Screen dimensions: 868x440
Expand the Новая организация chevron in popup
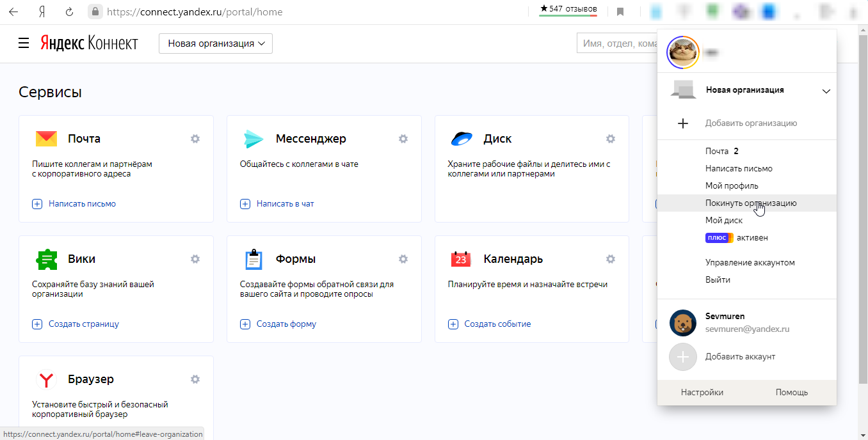[826, 91]
